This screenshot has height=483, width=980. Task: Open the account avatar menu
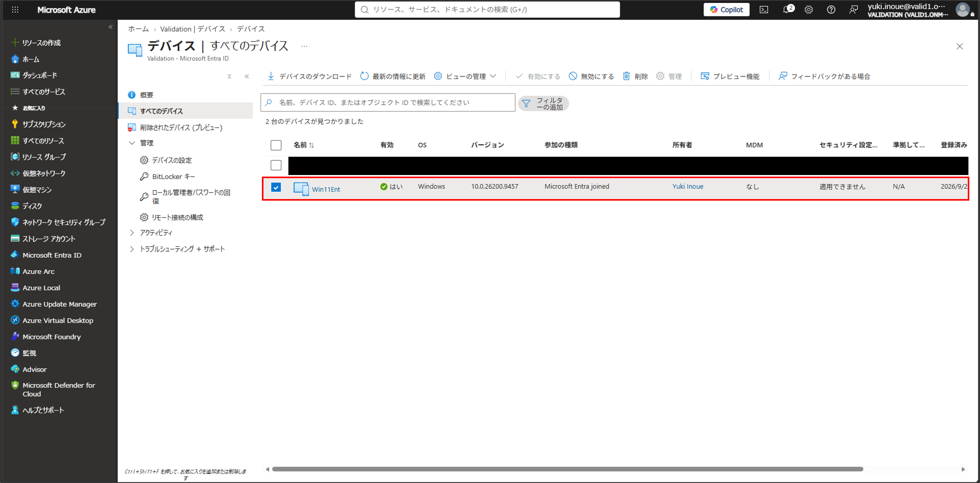click(x=963, y=10)
